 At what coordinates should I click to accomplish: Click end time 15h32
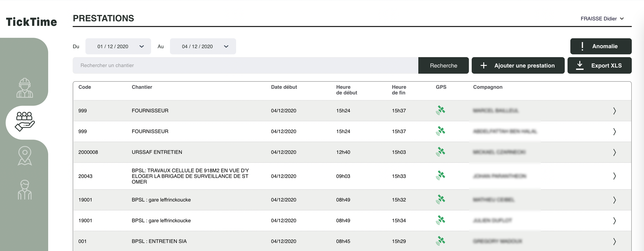click(399, 200)
